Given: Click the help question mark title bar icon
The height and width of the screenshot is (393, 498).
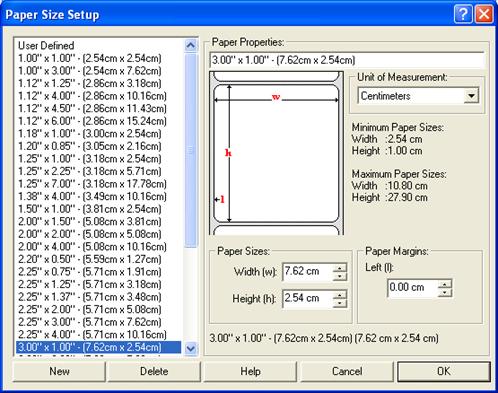Looking at the screenshot, I should [463, 14].
